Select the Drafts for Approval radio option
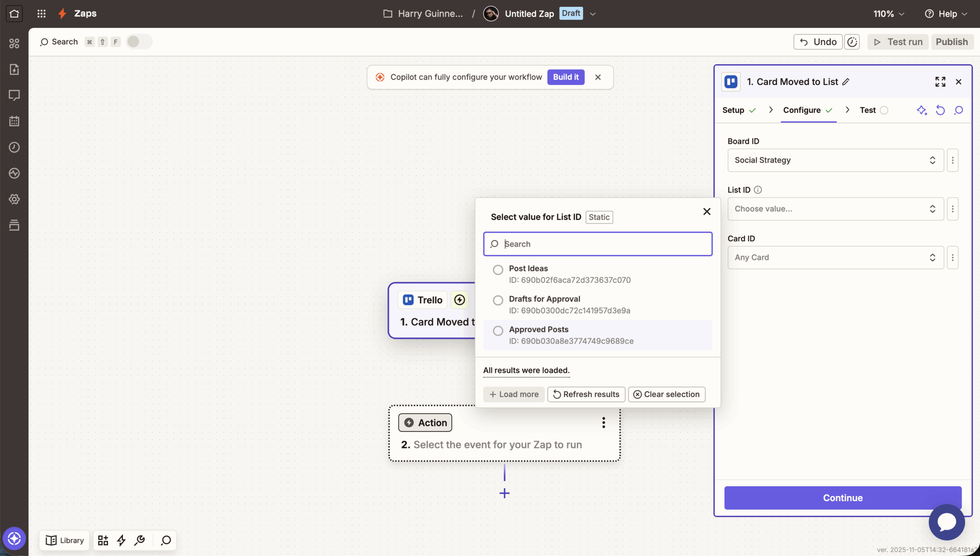Viewport: 980px width, 556px height. (x=498, y=300)
